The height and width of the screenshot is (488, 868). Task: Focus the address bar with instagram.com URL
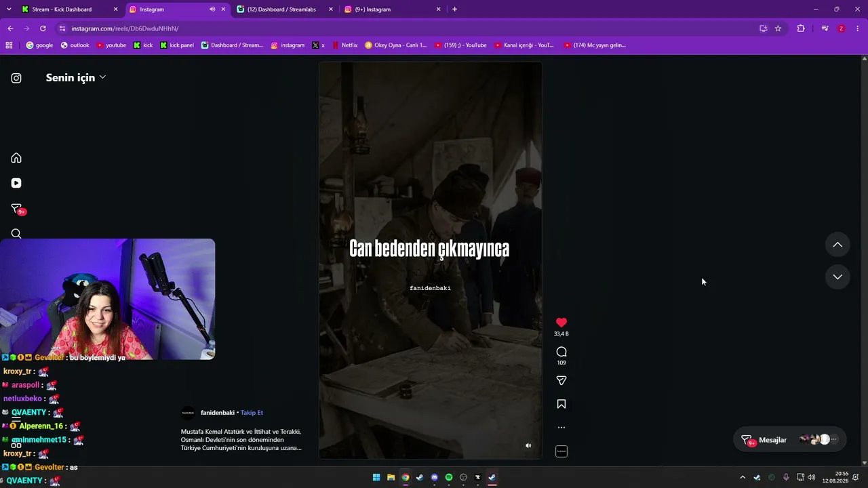coord(407,28)
